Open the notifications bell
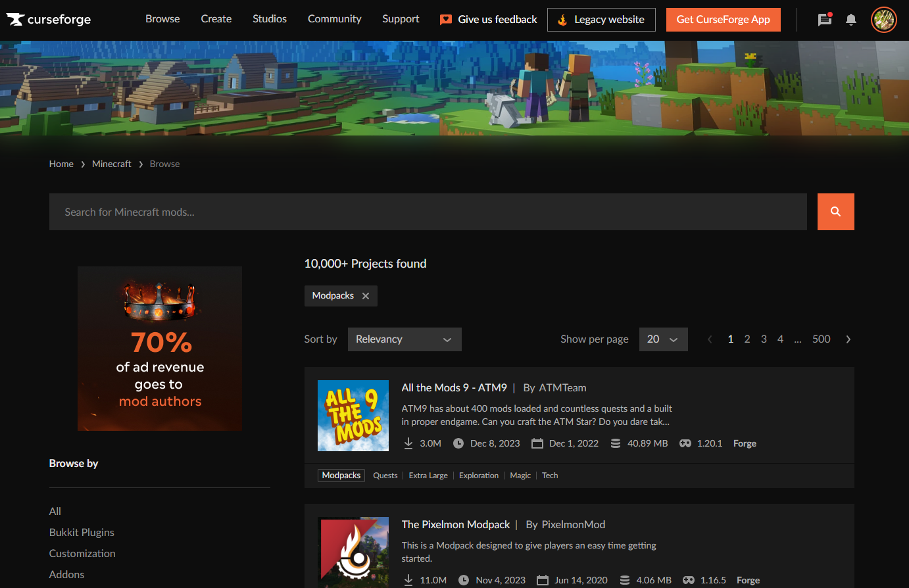Viewport: 909px width, 588px height. point(851,20)
